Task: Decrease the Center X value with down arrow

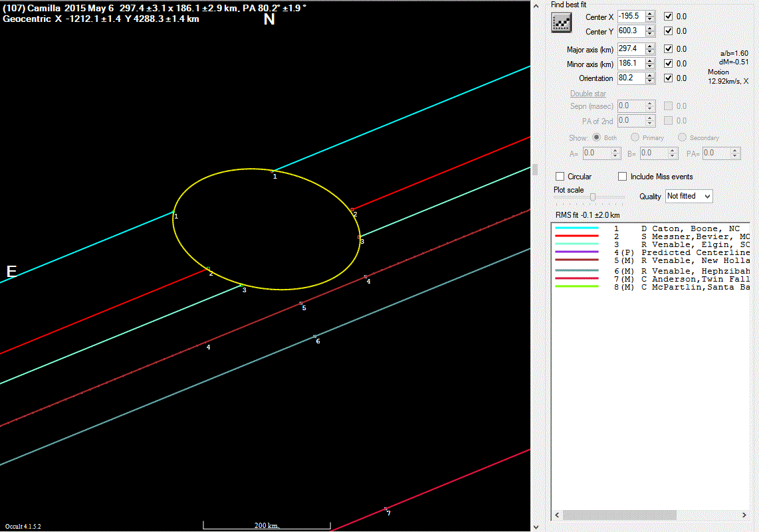Action: pyautogui.click(x=650, y=19)
